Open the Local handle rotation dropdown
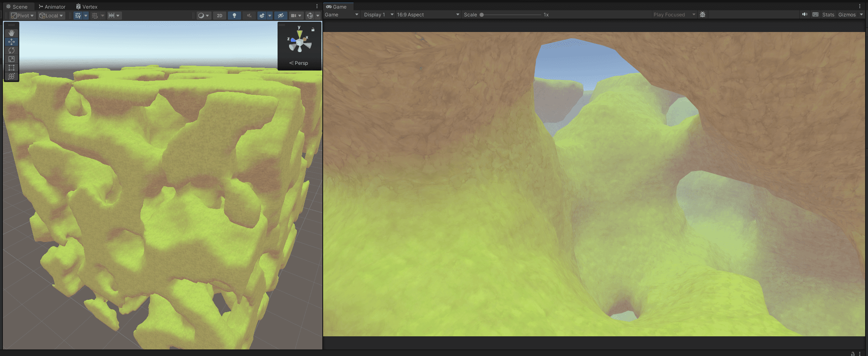 [51, 16]
